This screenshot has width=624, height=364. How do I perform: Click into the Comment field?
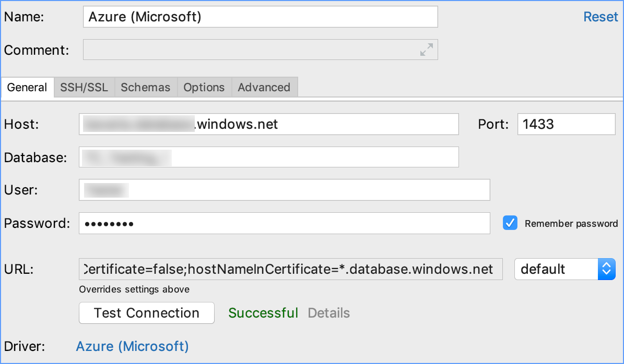[x=260, y=50]
